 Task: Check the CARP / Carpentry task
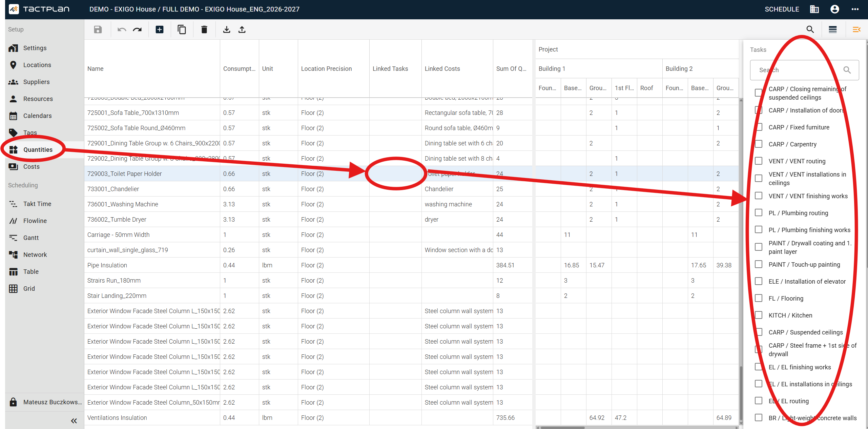pos(759,144)
